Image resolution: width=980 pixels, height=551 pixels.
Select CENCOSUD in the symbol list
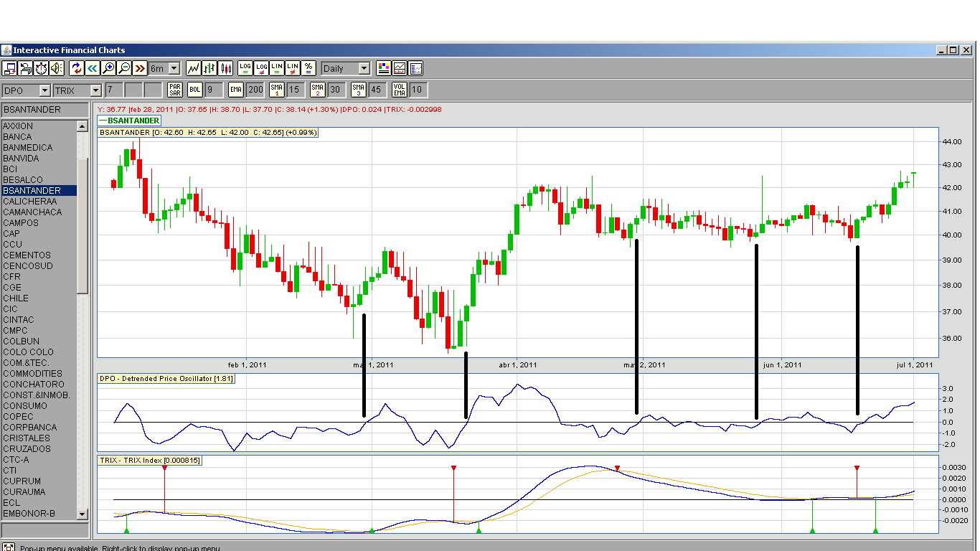tap(39, 266)
